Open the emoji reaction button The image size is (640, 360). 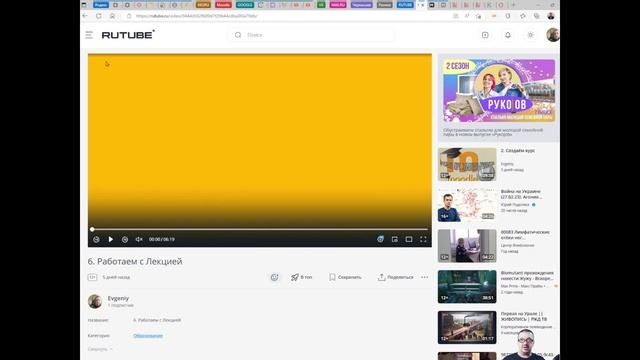coord(274,277)
